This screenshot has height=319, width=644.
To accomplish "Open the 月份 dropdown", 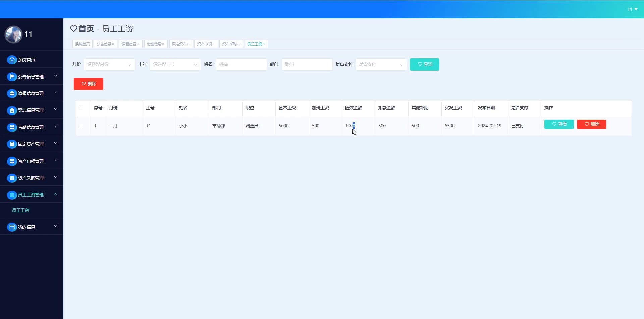I will coord(109,64).
